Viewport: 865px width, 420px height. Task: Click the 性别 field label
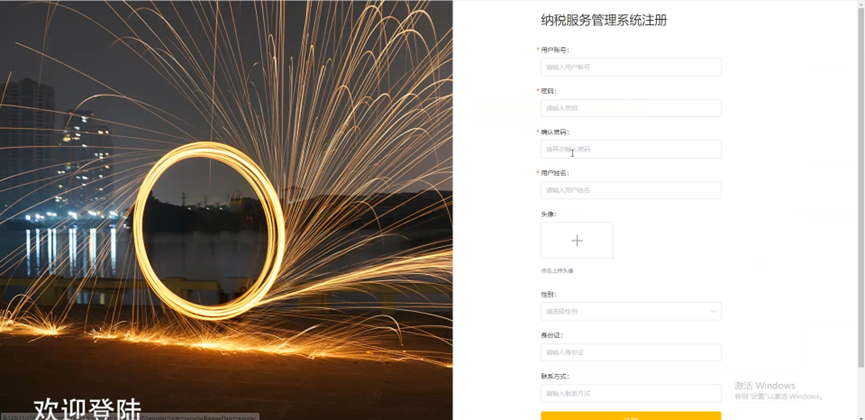click(x=548, y=294)
